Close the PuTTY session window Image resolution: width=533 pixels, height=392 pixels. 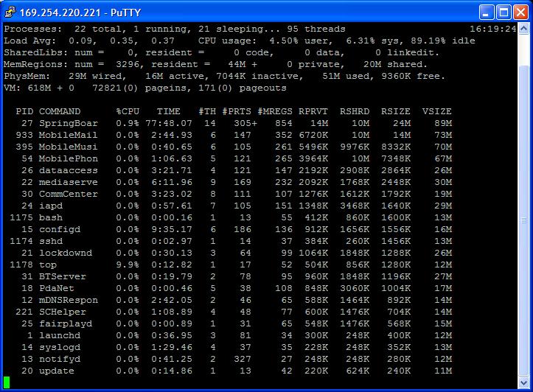coord(520,13)
